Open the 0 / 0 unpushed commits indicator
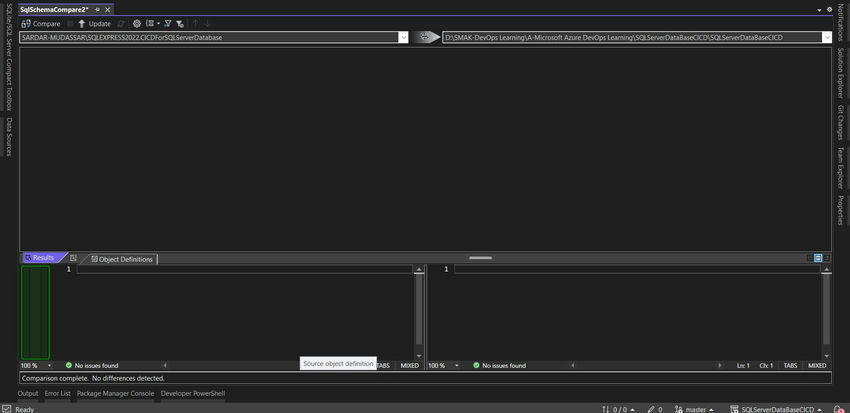 tap(618, 409)
